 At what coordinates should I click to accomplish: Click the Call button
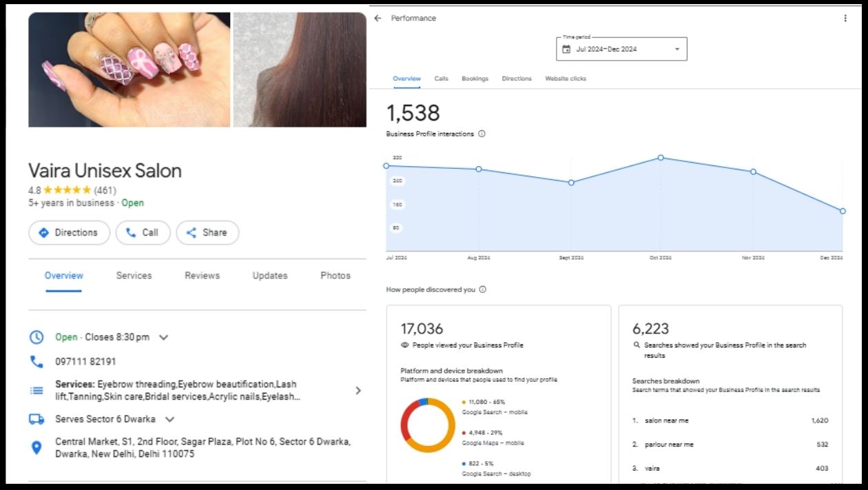pos(143,233)
